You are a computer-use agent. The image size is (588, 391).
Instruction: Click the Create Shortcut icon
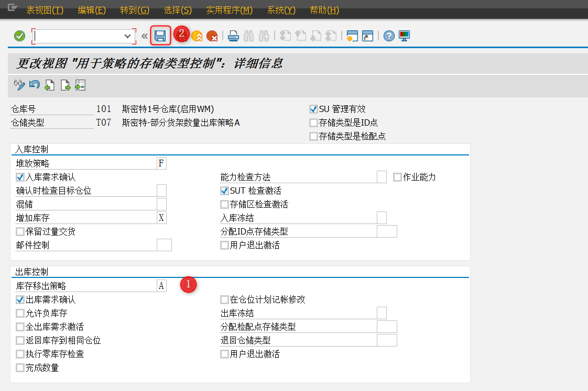point(367,36)
